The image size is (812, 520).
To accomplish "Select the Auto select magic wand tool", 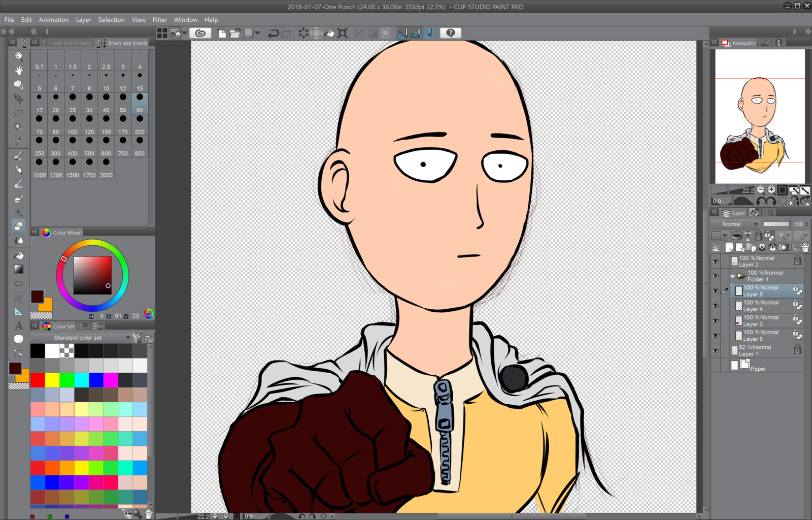I will click(19, 126).
